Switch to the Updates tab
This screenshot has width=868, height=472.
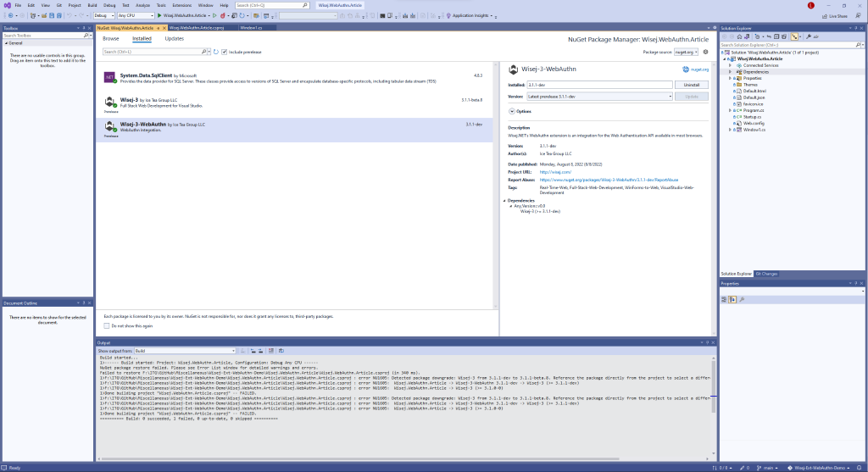[x=175, y=39]
